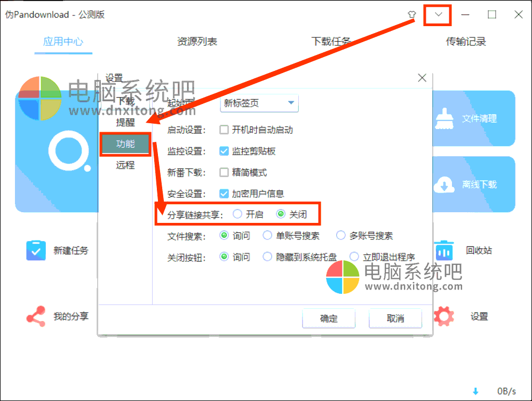Click the 确定 button
The height and width of the screenshot is (401, 532).
pos(329,318)
